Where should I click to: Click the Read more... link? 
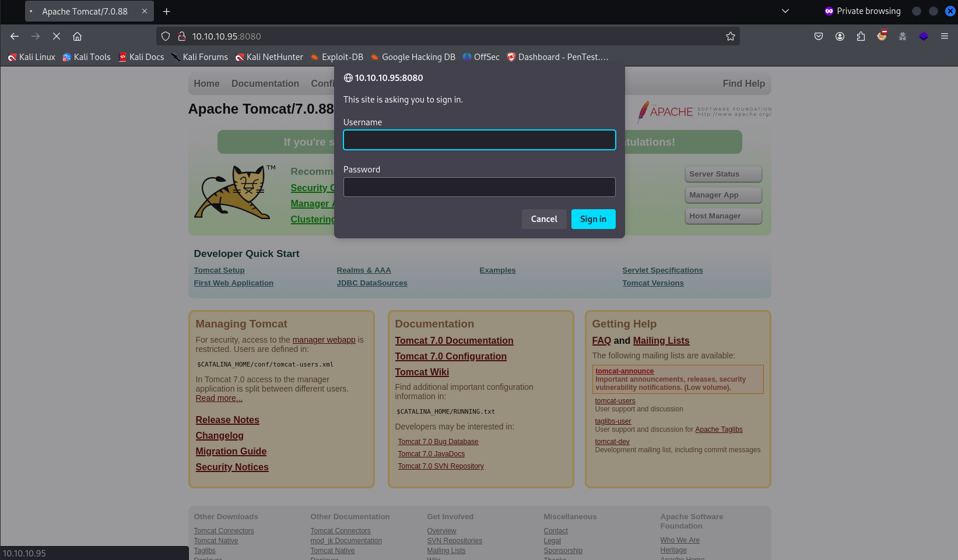(219, 398)
